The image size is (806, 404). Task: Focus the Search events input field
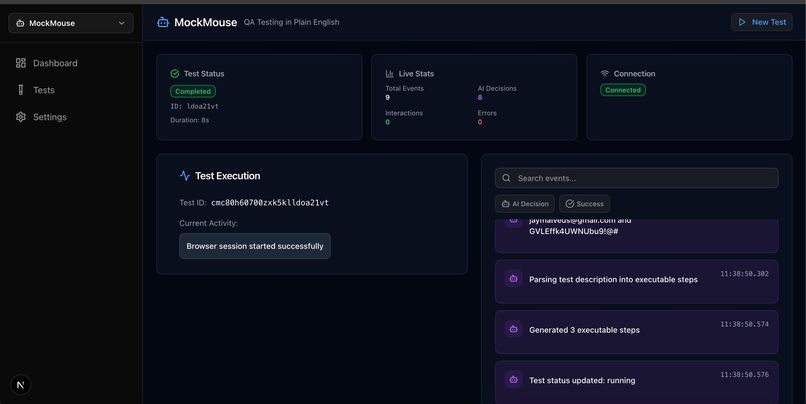[636, 178]
